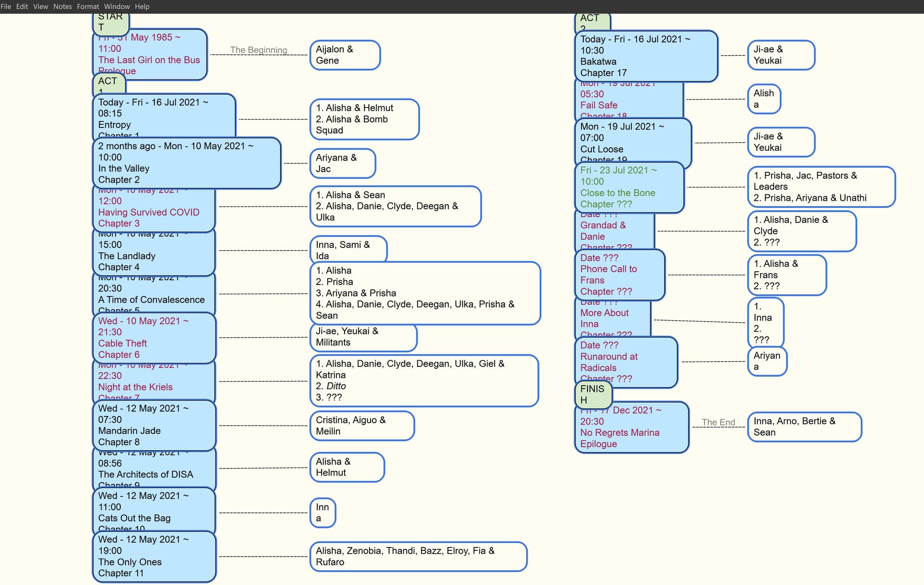Click The Beginning link label
The height and width of the screenshot is (585, 924).
258,50
